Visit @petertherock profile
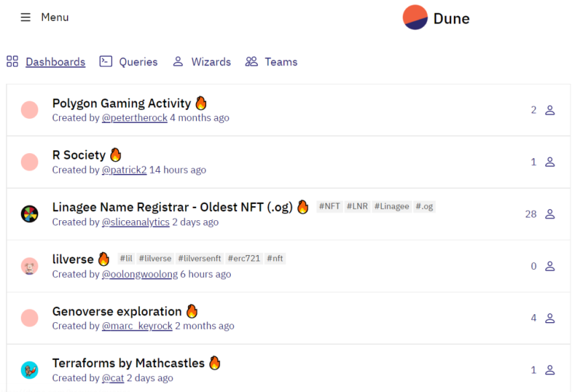580x392 pixels. point(135,117)
